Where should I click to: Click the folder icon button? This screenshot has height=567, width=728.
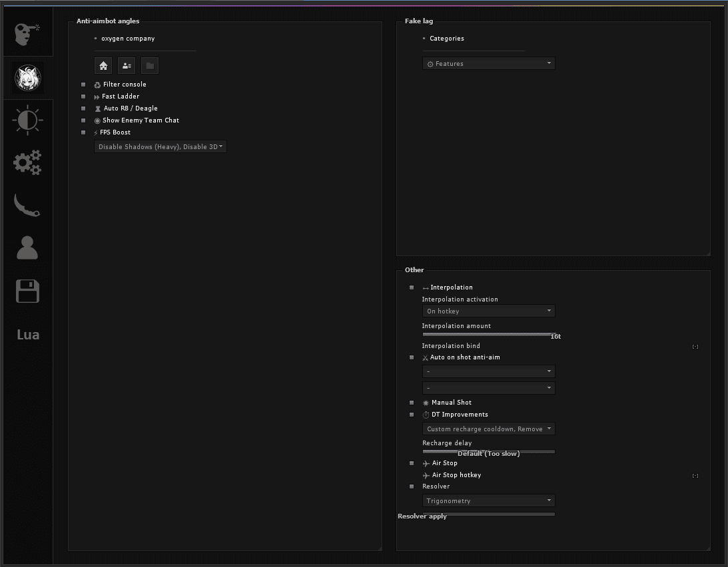(x=149, y=65)
